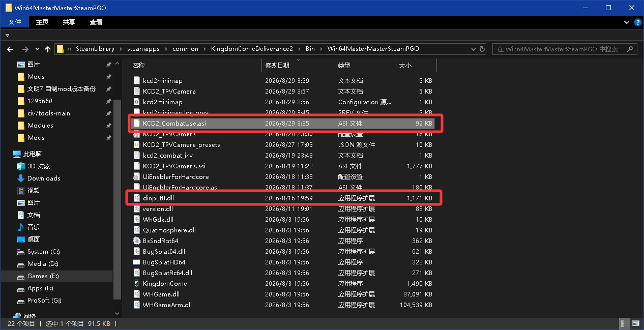
Task: Open the quick access toolbar dropdown
Action: [x=8, y=36]
